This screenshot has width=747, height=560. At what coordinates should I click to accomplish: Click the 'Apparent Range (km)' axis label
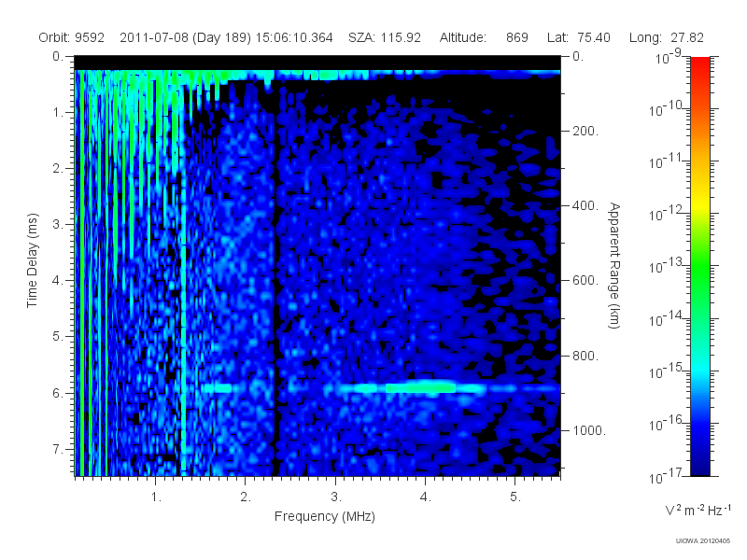click(614, 265)
